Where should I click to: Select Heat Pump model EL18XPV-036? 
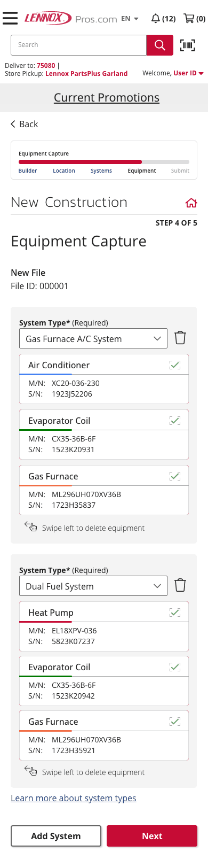point(74,631)
